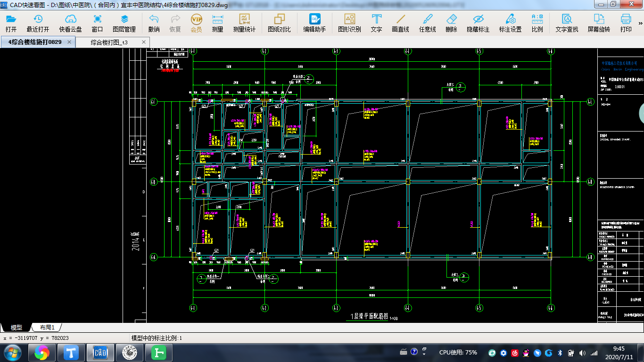Click the 模型中的标注比例:1 status text
Screen dimensions: 644x362
pyautogui.click(x=157, y=338)
